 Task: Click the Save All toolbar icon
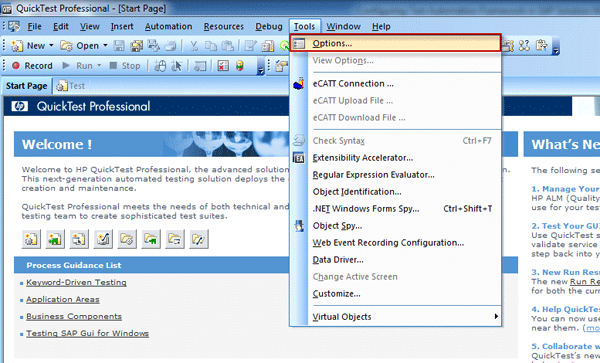pos(136,46)
